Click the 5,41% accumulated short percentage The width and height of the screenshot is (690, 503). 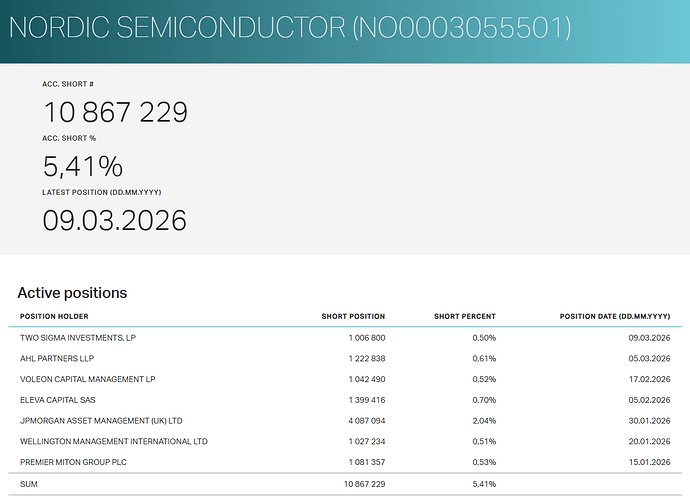(x=82, y=166)
